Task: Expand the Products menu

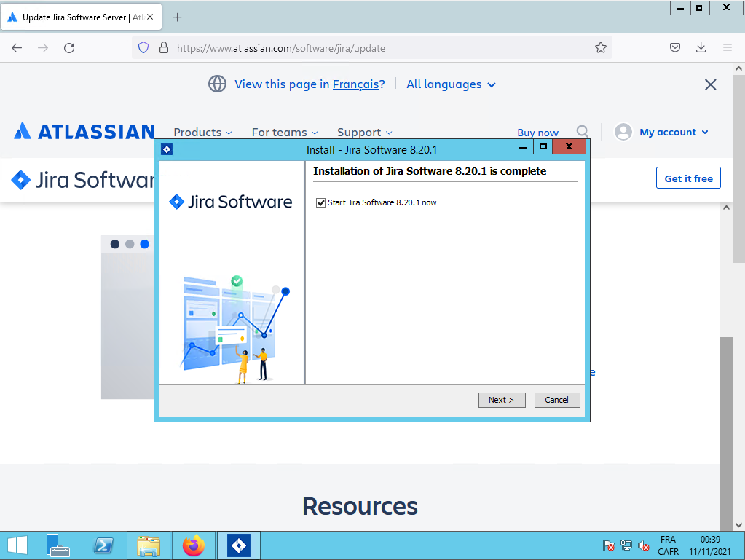Action: [x=203, y=132]
